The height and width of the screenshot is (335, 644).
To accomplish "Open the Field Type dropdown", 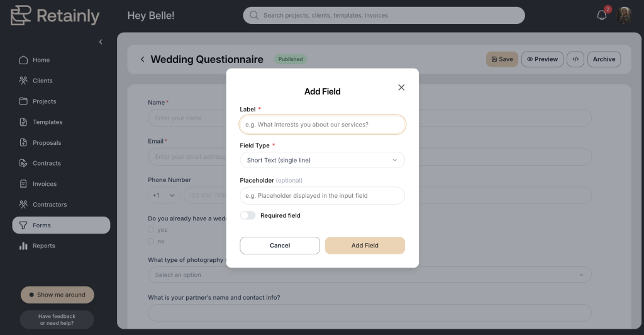I will [x=323, y=160].
